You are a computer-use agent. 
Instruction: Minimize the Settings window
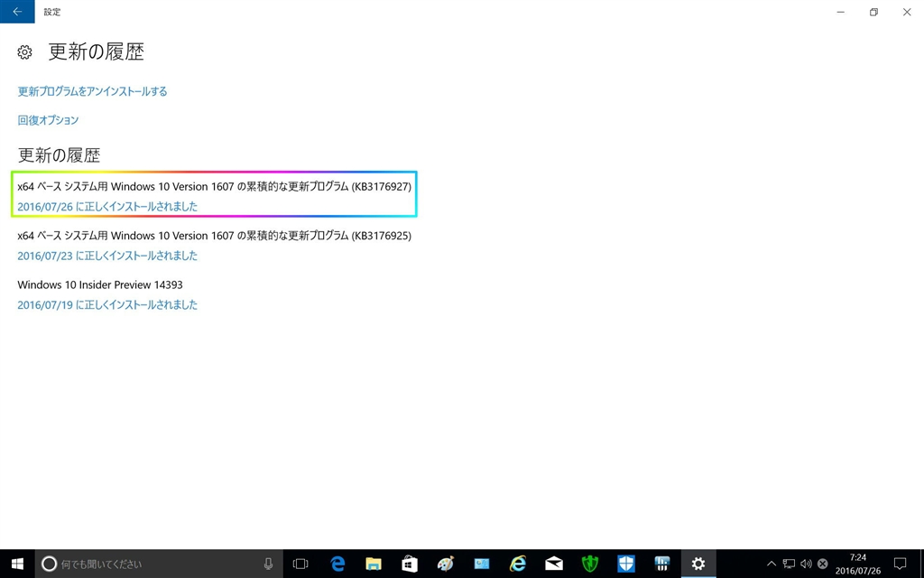(841, 12)
